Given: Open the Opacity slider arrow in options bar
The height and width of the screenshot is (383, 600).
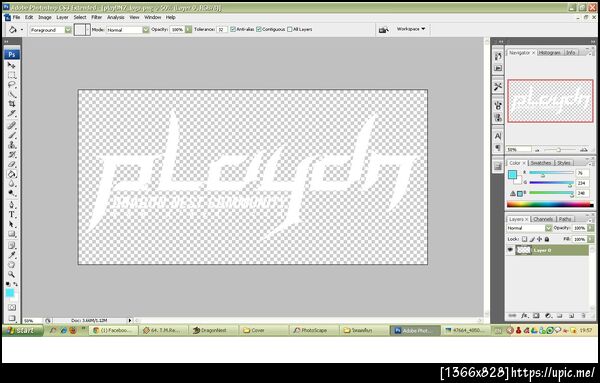Looking at the screenshot, I should [x=188, y=29].
